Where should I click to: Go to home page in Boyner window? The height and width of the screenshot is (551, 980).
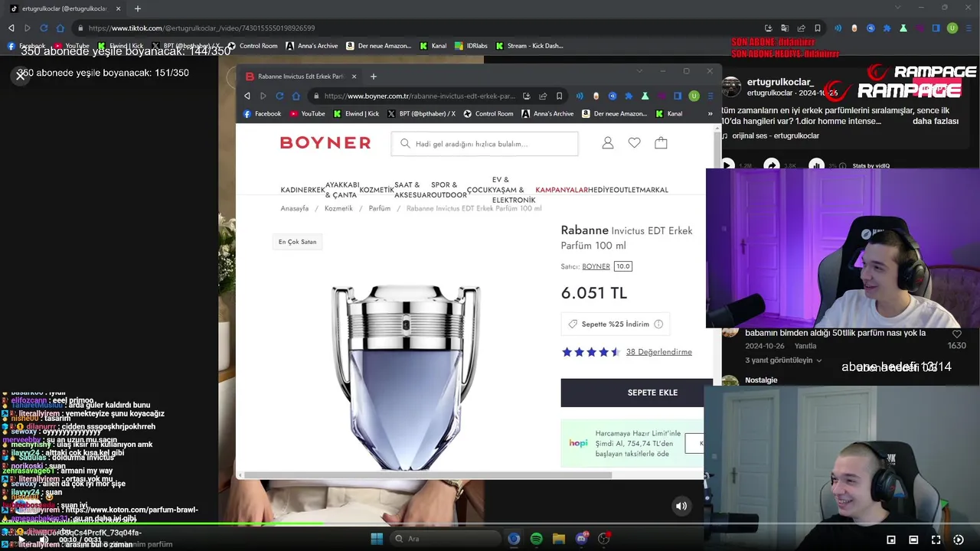pos(296,96)
